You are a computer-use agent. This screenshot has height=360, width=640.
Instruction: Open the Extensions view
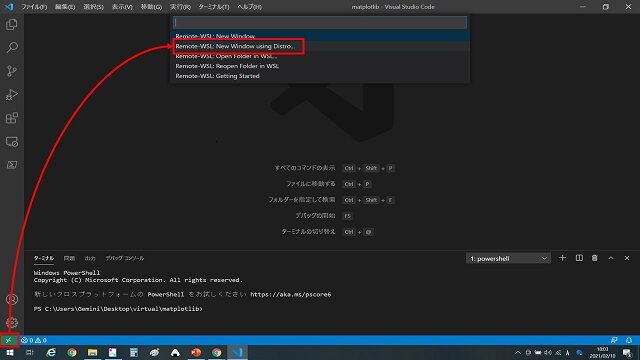[12, 118]
